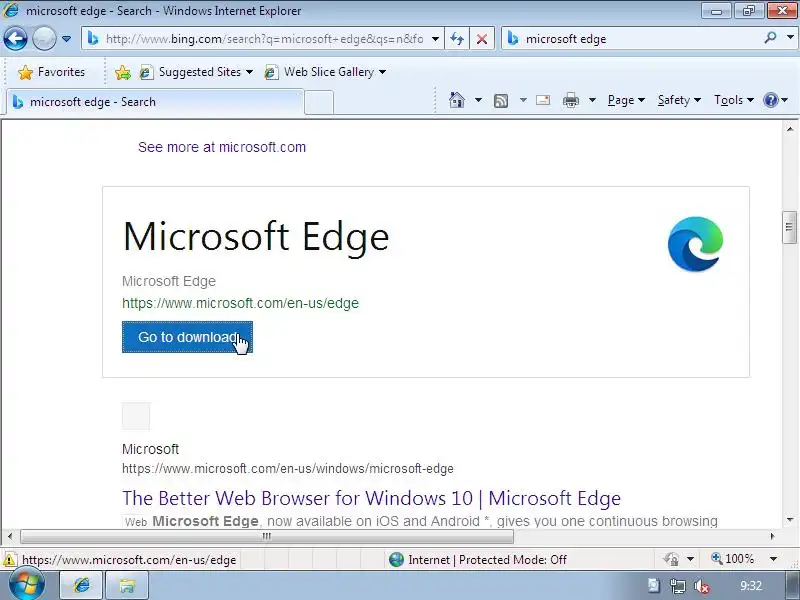The image size is (800, 600).
Task: Select the 'microsoft edge - Search' tab
Action: [x=155, y=102]
